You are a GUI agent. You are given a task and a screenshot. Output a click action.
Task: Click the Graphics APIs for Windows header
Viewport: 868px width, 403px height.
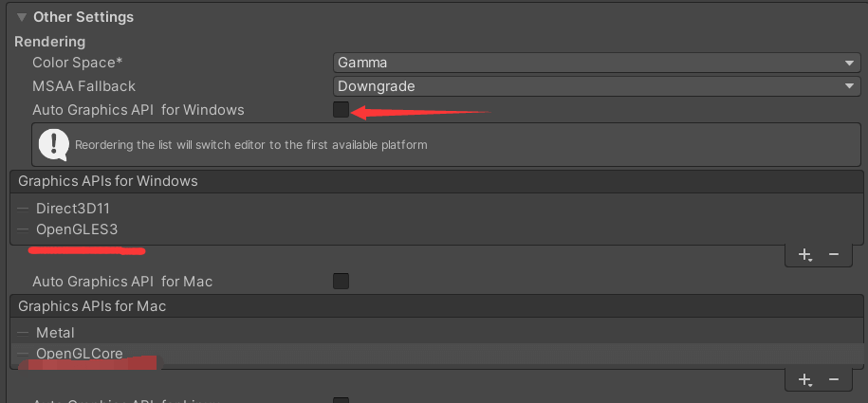tap(436, 181)
